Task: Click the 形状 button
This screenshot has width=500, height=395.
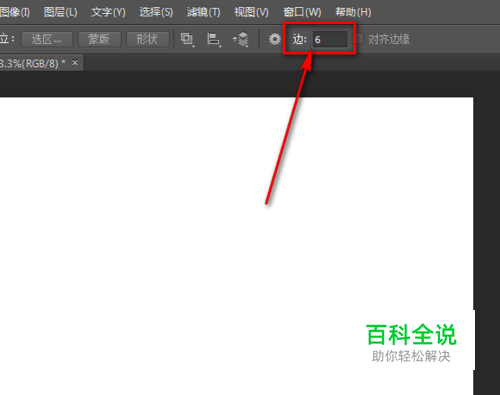Action: pyautogui.click(x=147, y=39)
